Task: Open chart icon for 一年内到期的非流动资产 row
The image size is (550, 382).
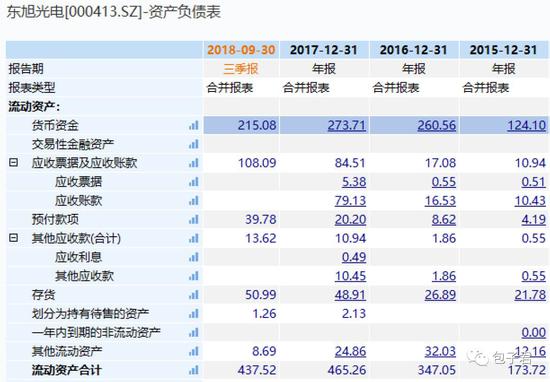Action: (x=194, y=333)
